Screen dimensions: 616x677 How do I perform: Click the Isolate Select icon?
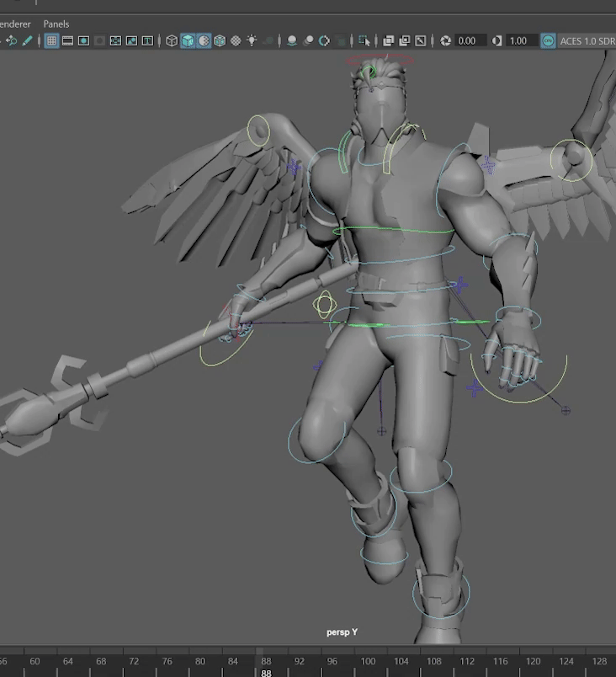click(x=364, y=41)
